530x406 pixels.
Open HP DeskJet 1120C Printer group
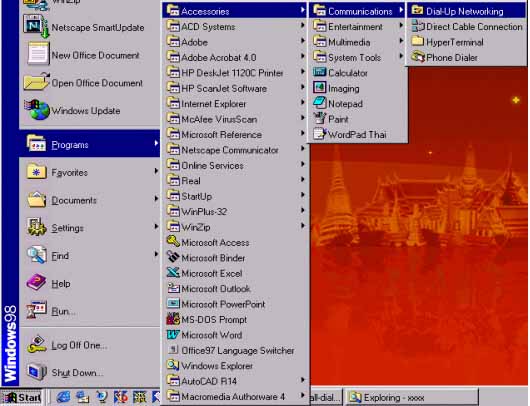coord(235,73)
